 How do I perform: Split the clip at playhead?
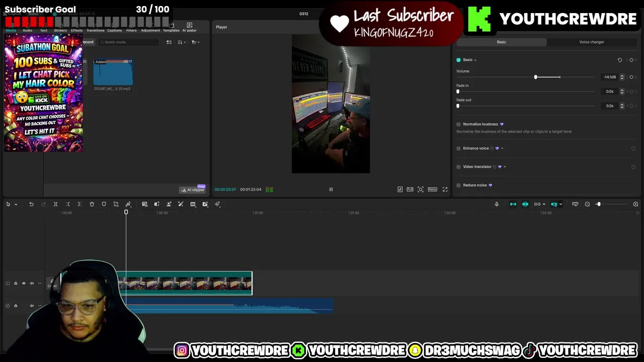55,204
